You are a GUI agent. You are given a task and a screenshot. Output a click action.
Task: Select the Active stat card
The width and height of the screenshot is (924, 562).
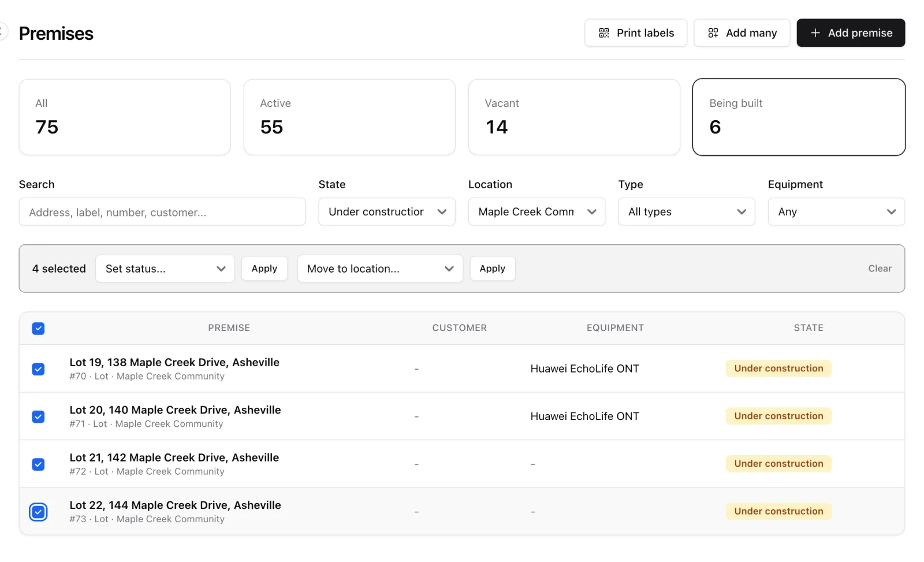coord(349,117)
